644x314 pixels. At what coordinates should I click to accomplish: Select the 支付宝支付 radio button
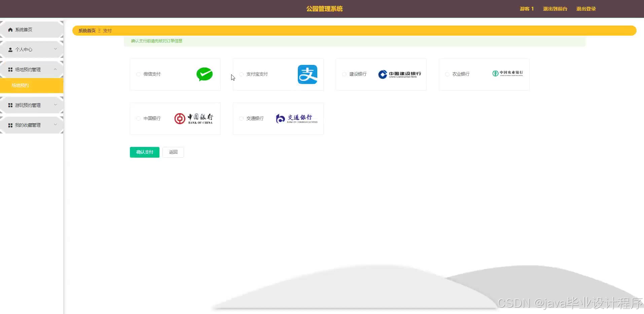tap(241, 74)
